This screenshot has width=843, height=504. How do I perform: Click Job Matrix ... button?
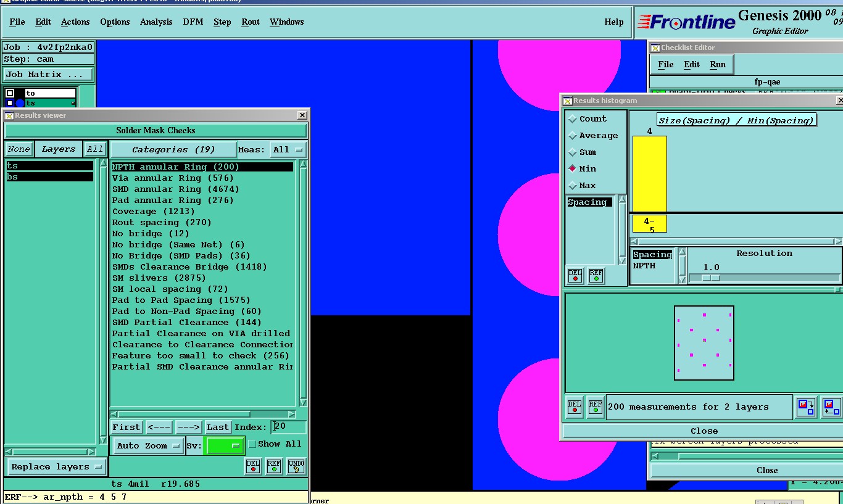[49, 75]
